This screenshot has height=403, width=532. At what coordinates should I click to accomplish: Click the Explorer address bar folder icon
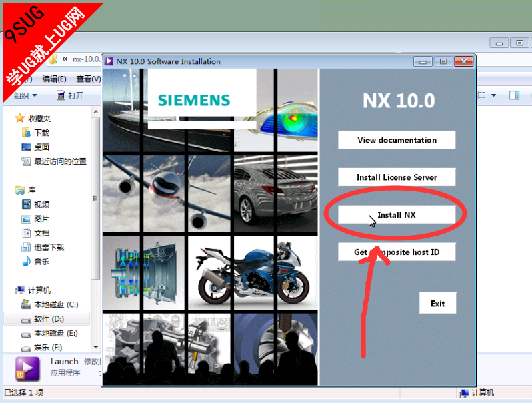53,60
